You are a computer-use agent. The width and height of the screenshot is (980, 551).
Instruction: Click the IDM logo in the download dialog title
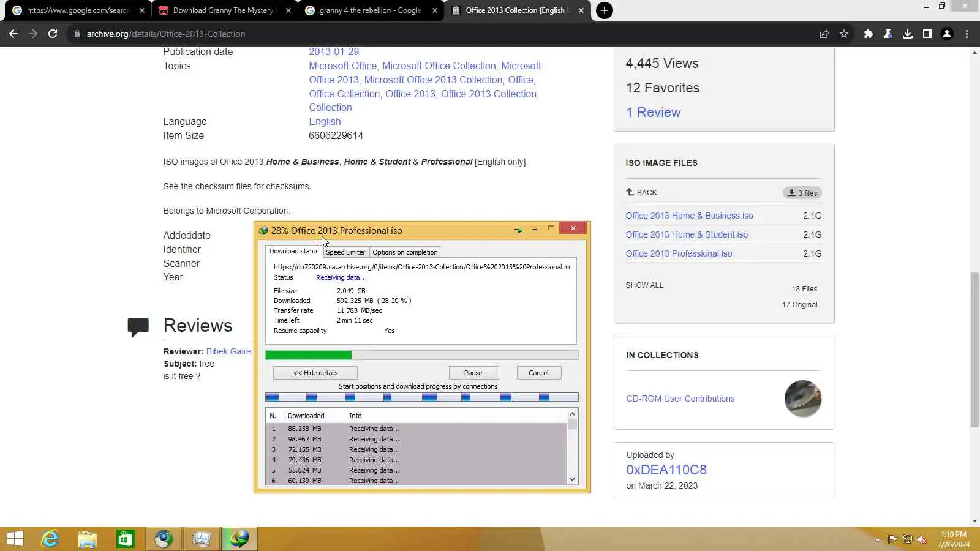[263, 231]
